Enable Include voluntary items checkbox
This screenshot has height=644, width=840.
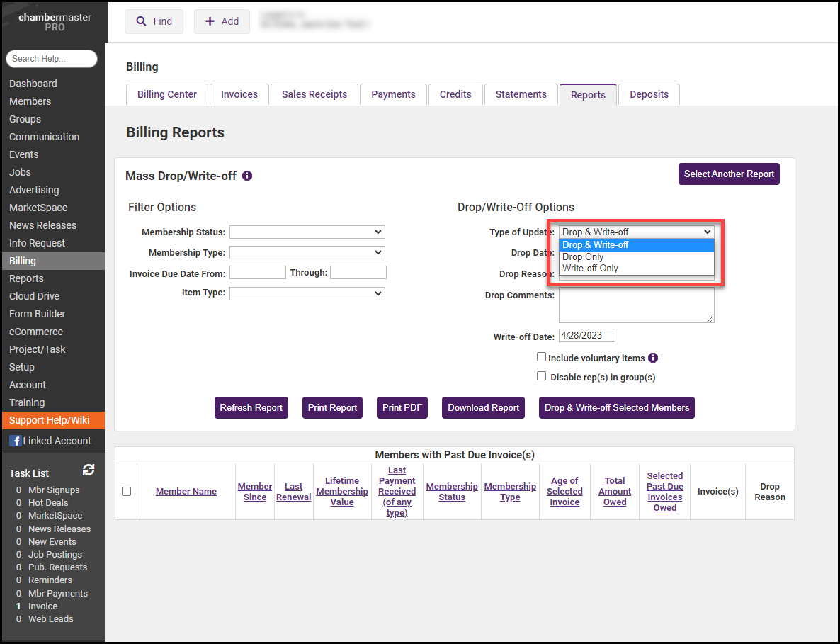[542, 358]
